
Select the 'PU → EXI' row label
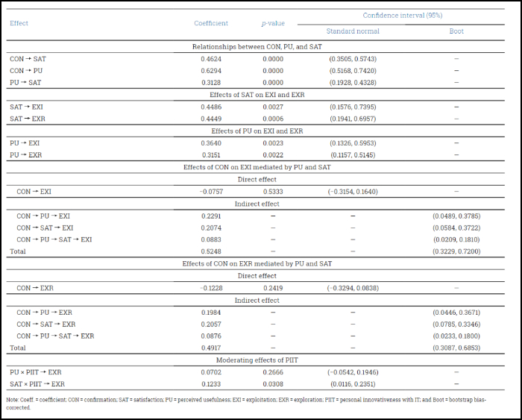[25, 143]
